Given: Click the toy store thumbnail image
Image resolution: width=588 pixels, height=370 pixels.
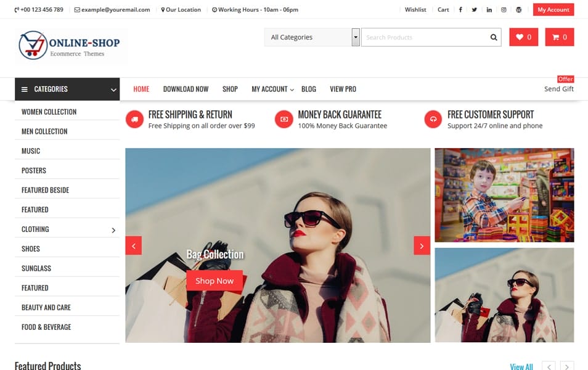Looking at the screenshot, I should tap(504, 195).
